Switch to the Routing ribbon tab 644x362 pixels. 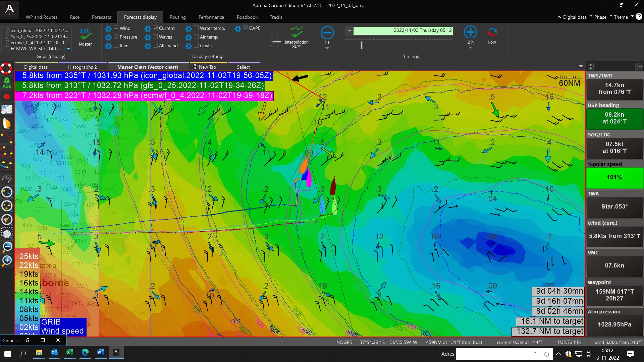(177, 17)
